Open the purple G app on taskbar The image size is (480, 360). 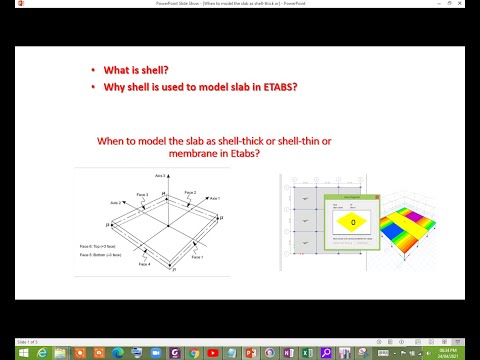pyautogui.click(x=175, y=353)
